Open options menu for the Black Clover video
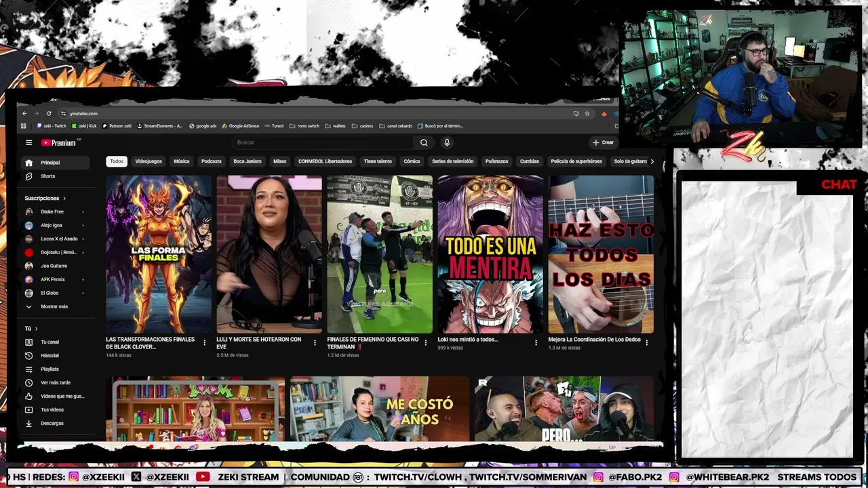The width and height of the screenshot is (868, 488). [x=204, y=343]
